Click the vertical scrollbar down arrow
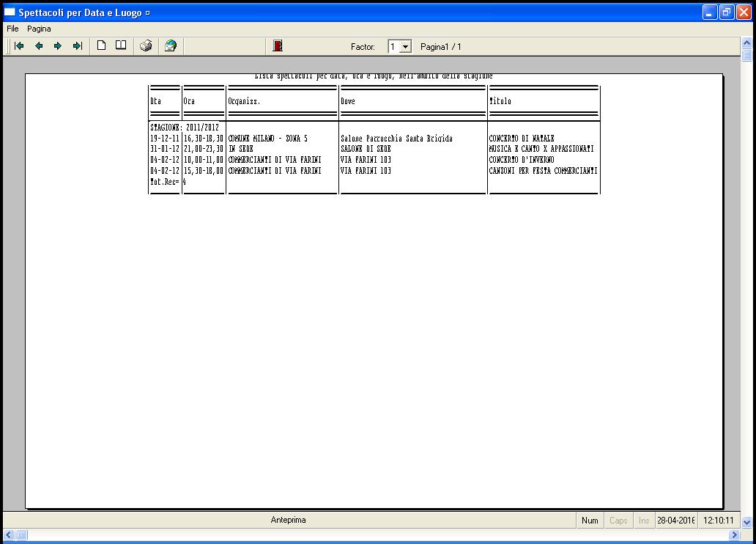756x544 pixels. tap(746, 522)
